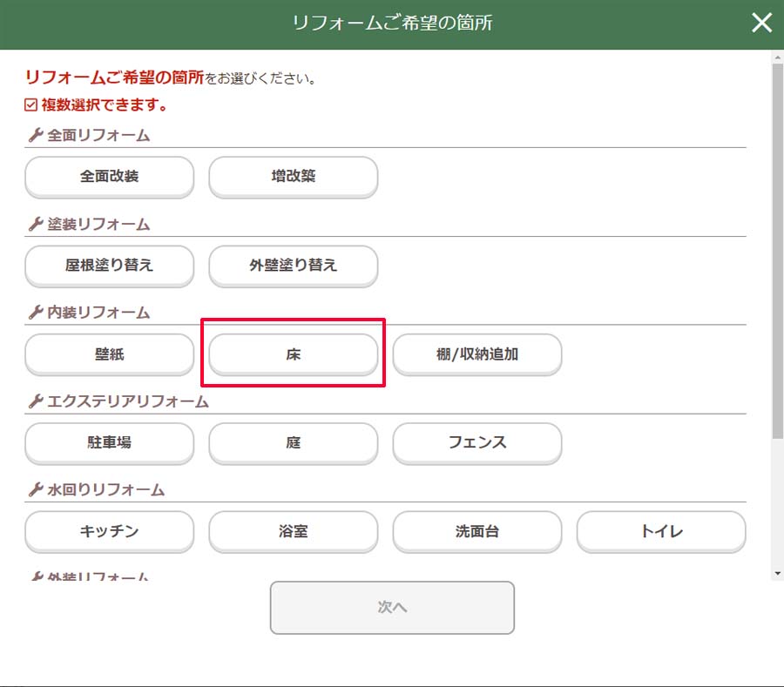The image size is (784, 687).
Task: Select the 増改築 option
Action: coord(293,177)
